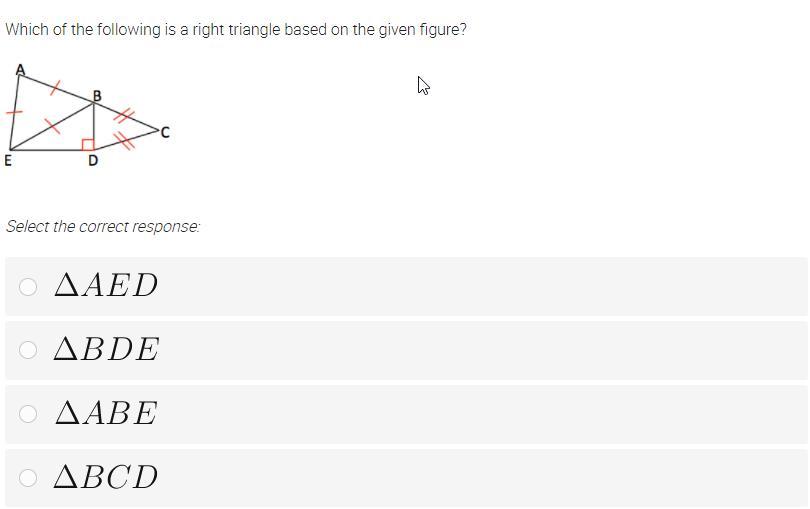Select the ΔBDE radio button

click(x=28, y=350)
